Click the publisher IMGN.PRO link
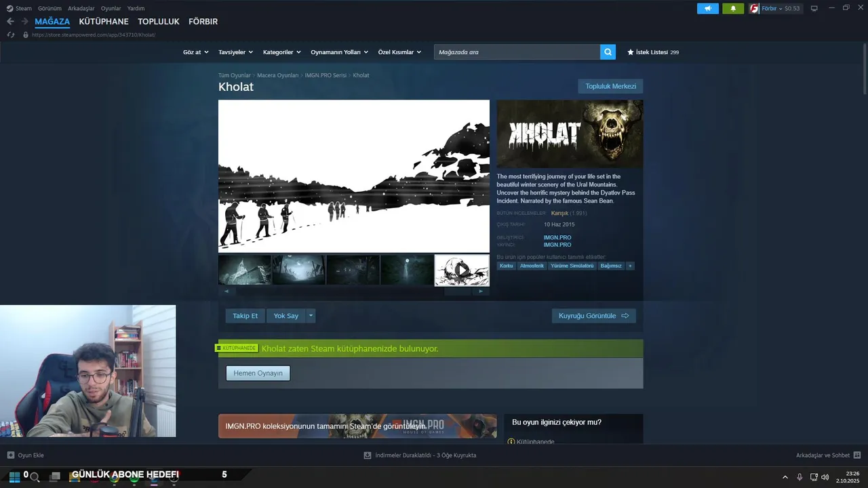 tap(557, 245)
